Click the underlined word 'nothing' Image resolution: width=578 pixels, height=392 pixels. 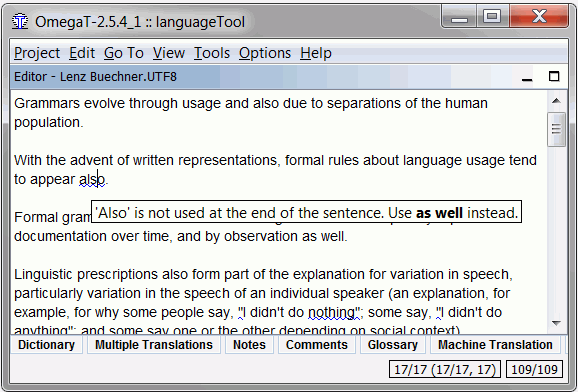[331, 313]
